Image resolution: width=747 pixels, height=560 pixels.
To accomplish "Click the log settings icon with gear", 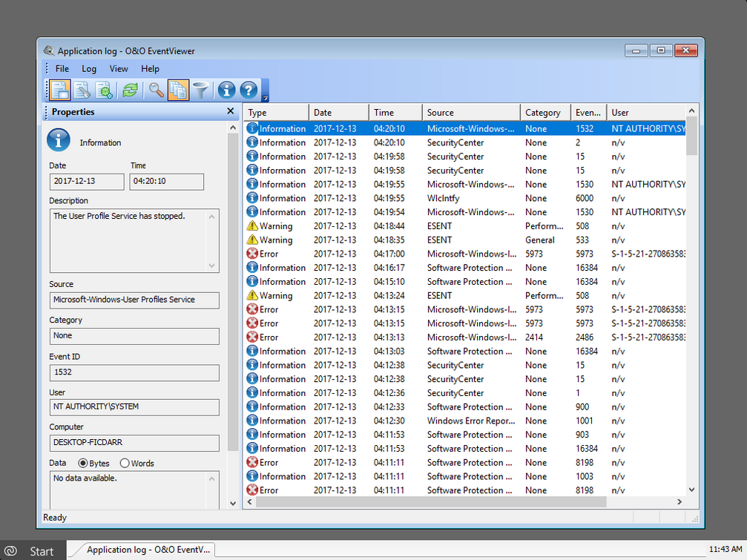I will click(x=105, y=90).
